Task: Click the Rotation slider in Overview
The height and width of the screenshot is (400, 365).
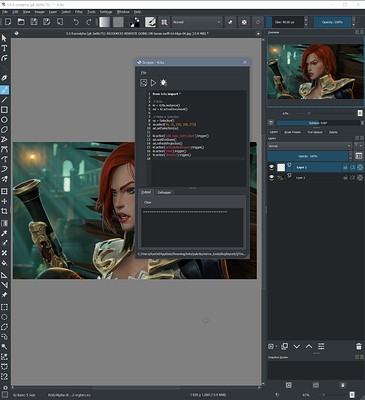Action: (x=318, y=123)
